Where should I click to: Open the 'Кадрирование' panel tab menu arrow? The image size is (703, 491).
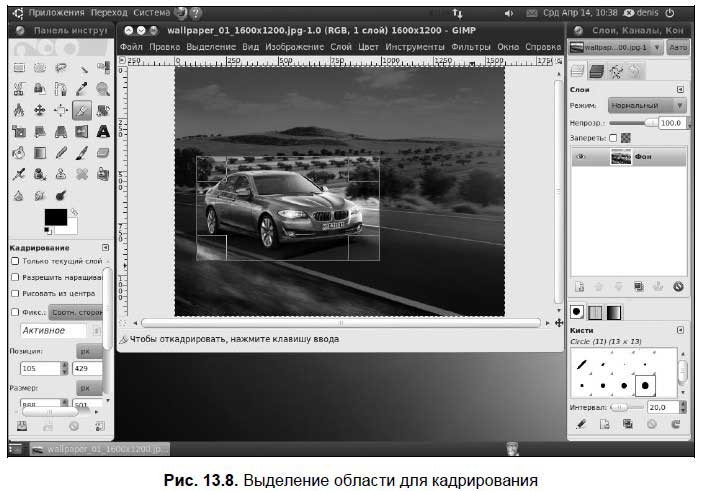point(105,248)
